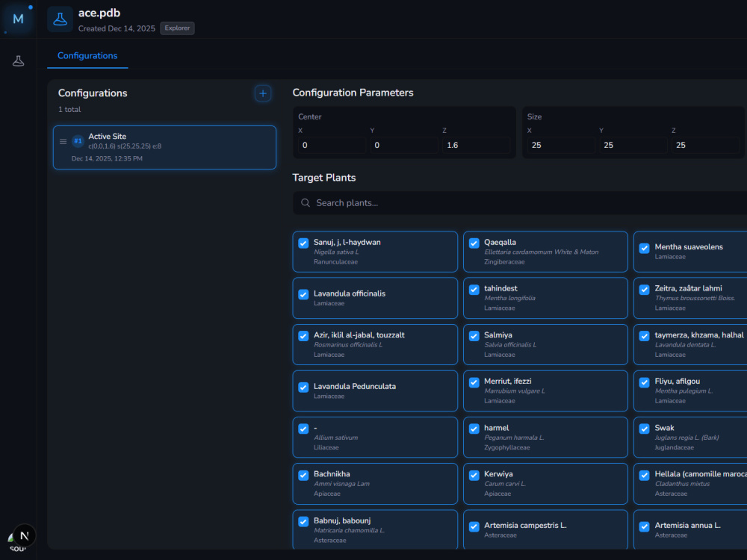Toggle Merriut, ifezzi checkbox
This screenshot has width=747, height=560.
point(474,382)
